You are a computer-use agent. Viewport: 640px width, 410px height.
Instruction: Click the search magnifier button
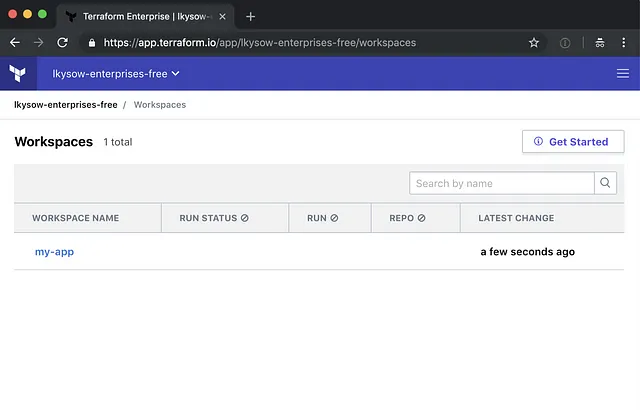click(605, 183)
